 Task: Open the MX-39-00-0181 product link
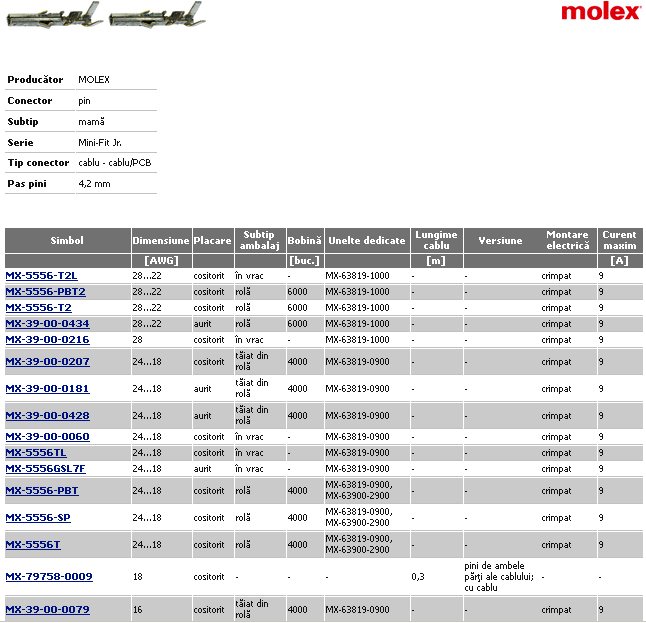pos(47,389)
